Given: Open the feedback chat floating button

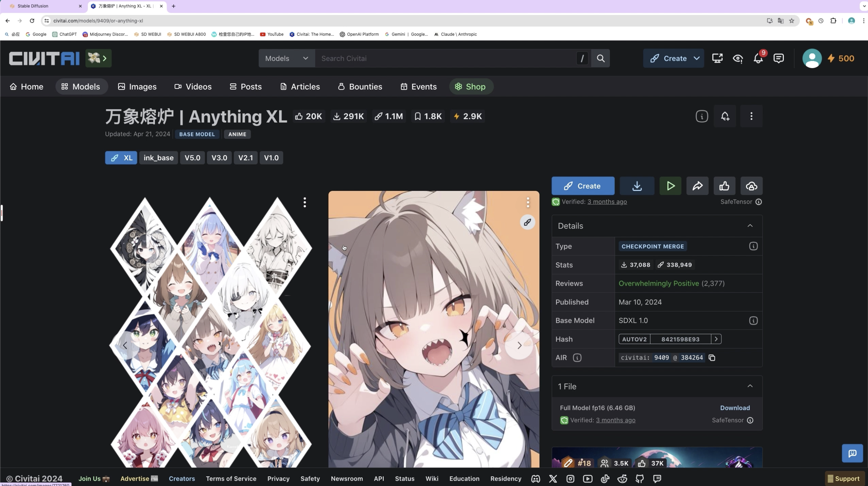Looking at the screenshot, I should click(x=853, y=453).
